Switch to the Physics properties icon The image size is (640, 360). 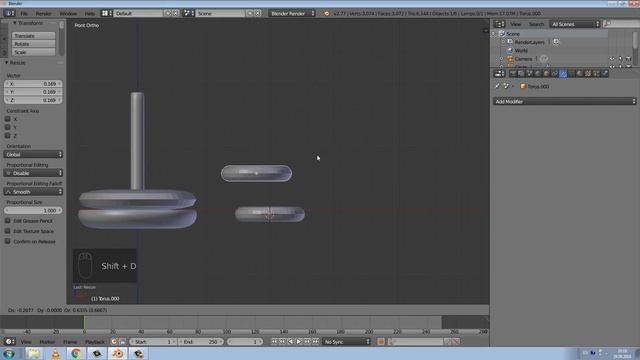pyautogui.click(x=605, y=73)
